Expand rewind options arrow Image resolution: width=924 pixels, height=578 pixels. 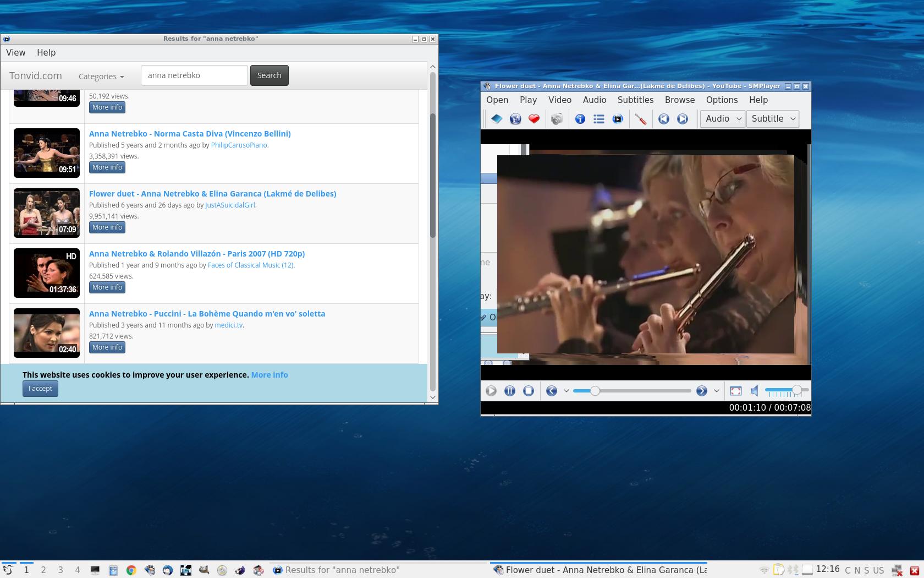coord(566,391)
